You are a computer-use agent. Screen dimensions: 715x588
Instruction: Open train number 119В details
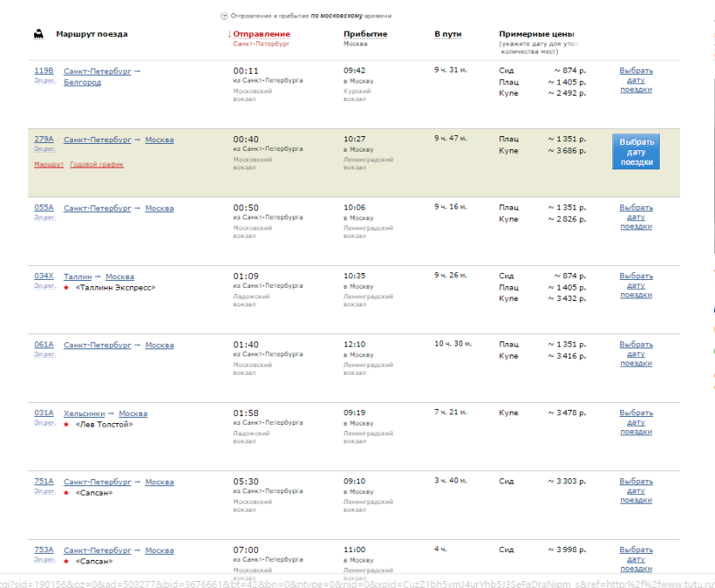click(x=44, y=71)
